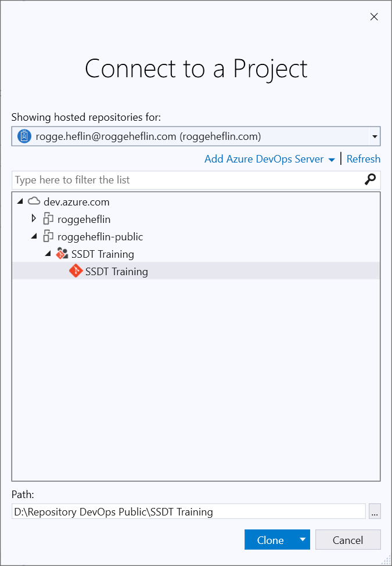
Task: Click the SSDT Training project icon
Action: click(x=62, y=253)
